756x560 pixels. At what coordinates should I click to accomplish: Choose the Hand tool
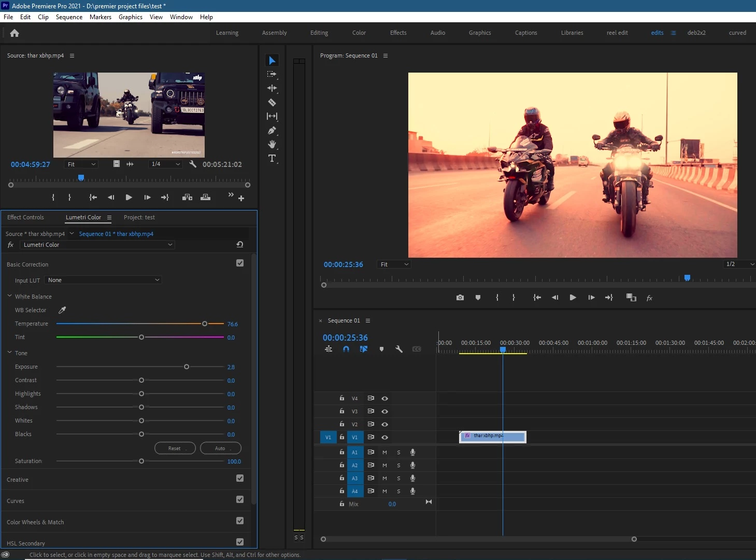point(272,145)
